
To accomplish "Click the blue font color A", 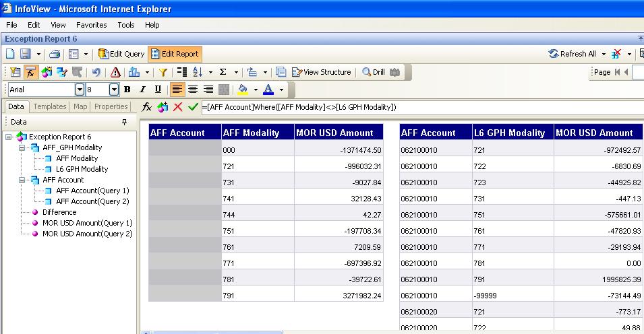I will (x=268, y=90).
